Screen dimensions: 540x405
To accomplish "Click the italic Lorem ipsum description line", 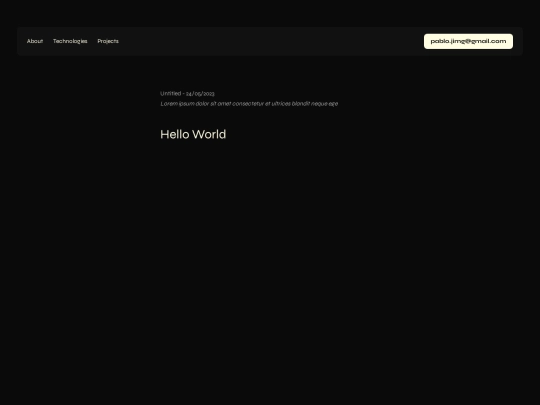I will 249,104.
